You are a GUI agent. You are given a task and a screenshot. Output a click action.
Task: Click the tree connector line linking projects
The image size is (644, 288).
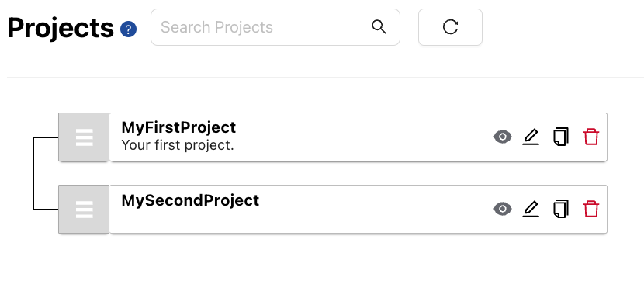[x=33, y=173]
